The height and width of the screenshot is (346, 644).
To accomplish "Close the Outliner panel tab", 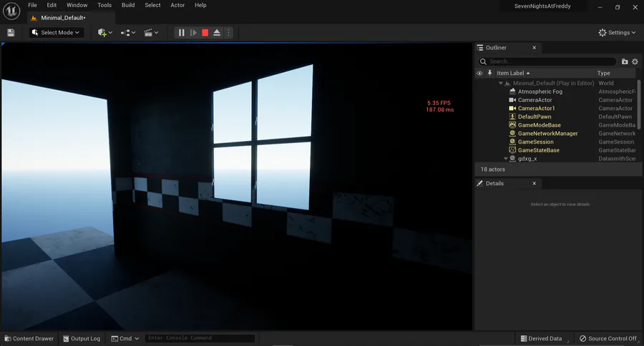I will [535, 48].
